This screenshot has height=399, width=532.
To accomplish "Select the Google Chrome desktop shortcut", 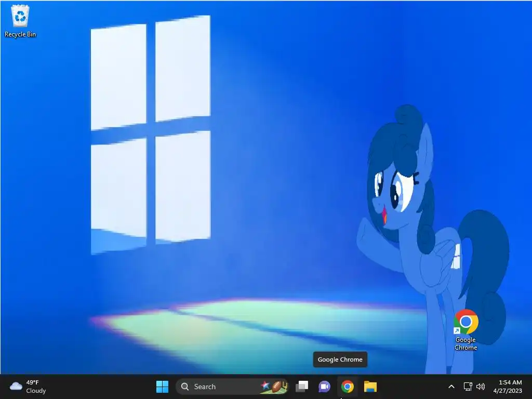I will (466, 330).
